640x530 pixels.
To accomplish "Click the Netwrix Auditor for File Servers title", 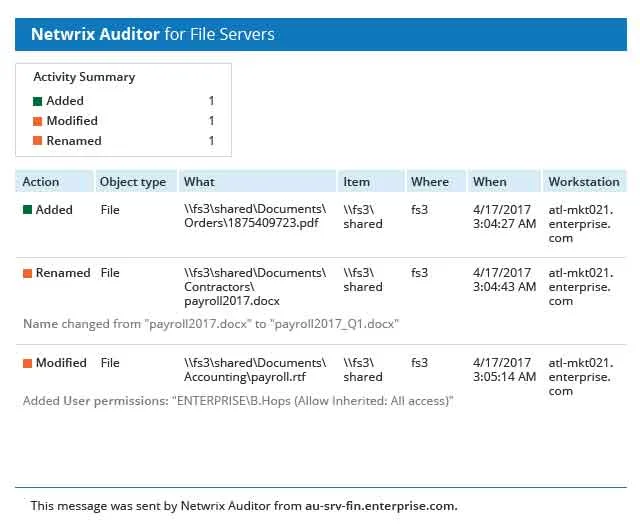I will tap(153, 34).
